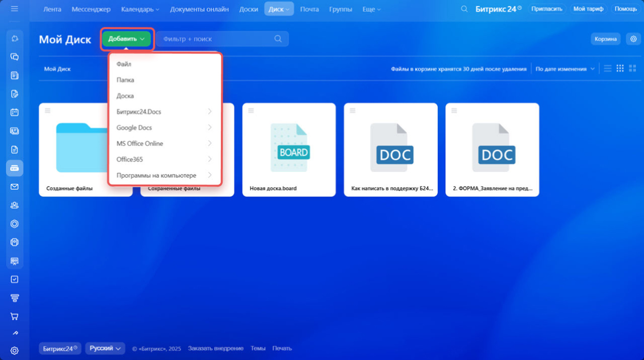Select the ФОРМА_Заявление DOC thumbnail

click(x=494, y=148)
